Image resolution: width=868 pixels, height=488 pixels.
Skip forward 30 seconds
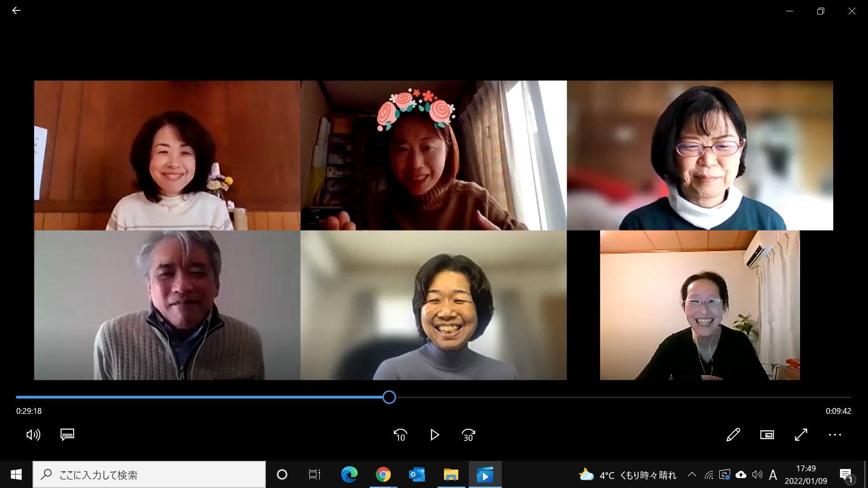(468, 435)
